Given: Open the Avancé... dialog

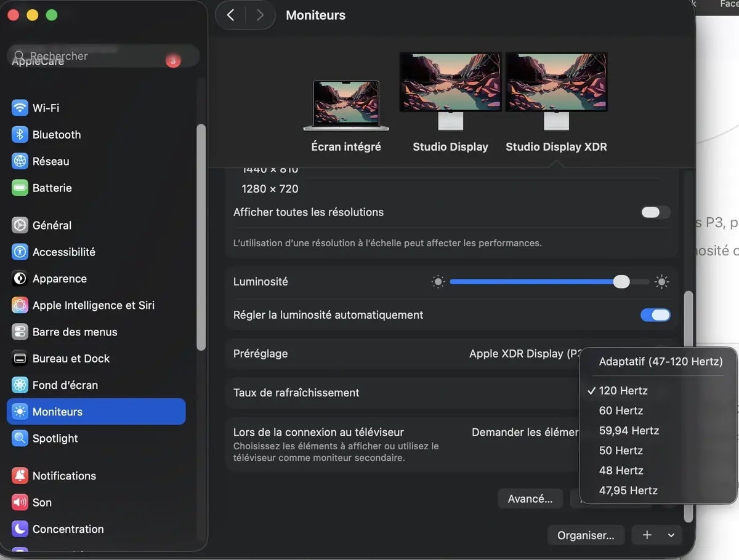Looking at the screenshot, I should coord(530,498).
